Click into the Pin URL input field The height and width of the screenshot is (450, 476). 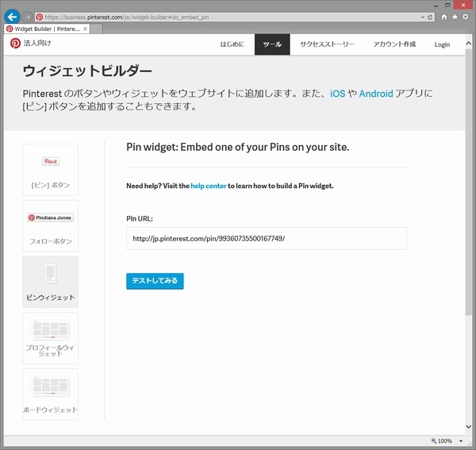tap(267, 239)
